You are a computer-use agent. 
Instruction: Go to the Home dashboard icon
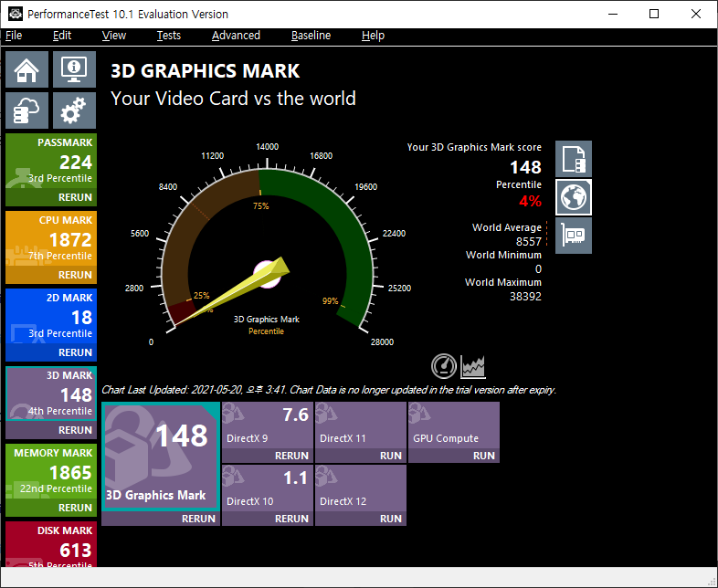click(x=26, y=69)
